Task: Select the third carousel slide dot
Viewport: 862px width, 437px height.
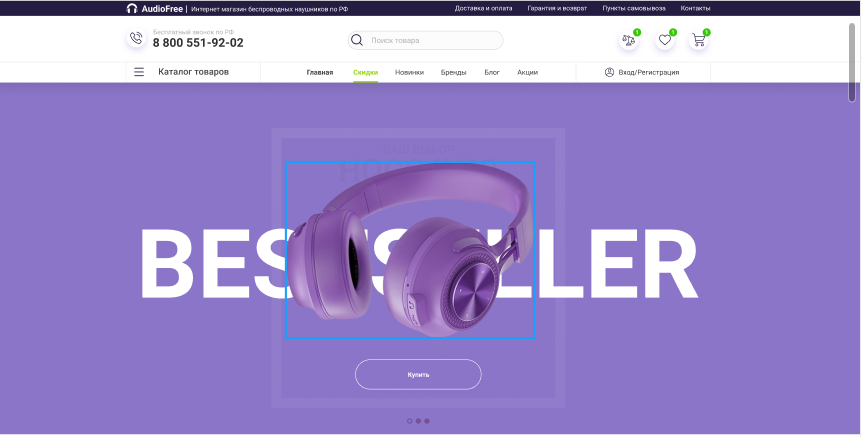Action: click(x=427, y=421)
